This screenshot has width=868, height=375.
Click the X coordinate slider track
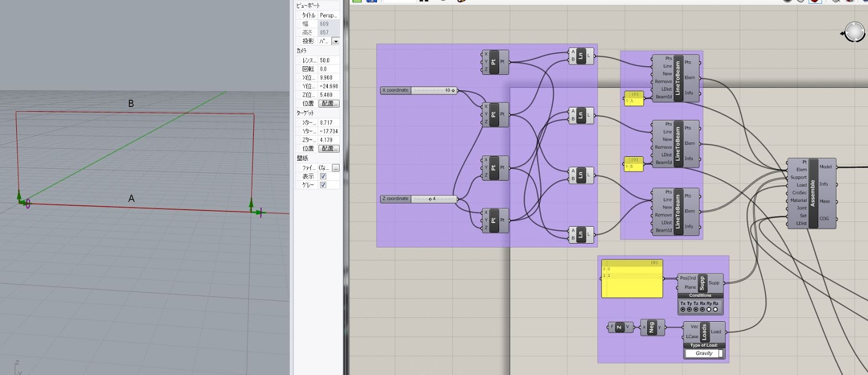(435, 91)
